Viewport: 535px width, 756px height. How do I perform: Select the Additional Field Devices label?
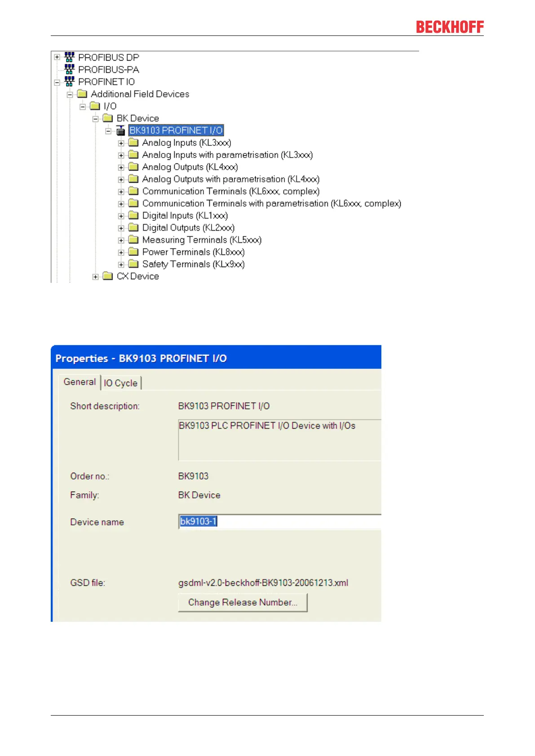pyautogui.click(x=140, y=94)
